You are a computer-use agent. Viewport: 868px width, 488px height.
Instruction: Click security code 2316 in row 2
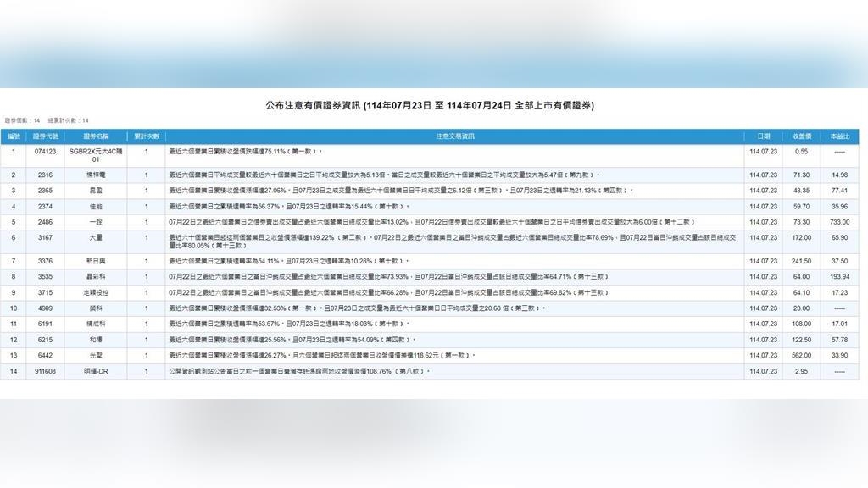tap(45, 175)
